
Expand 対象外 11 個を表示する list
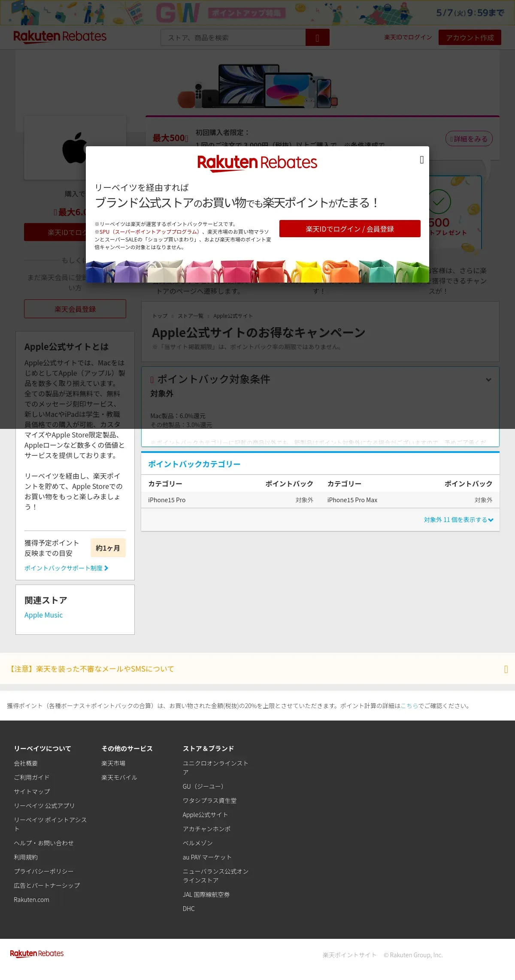(x=459, y=520)
